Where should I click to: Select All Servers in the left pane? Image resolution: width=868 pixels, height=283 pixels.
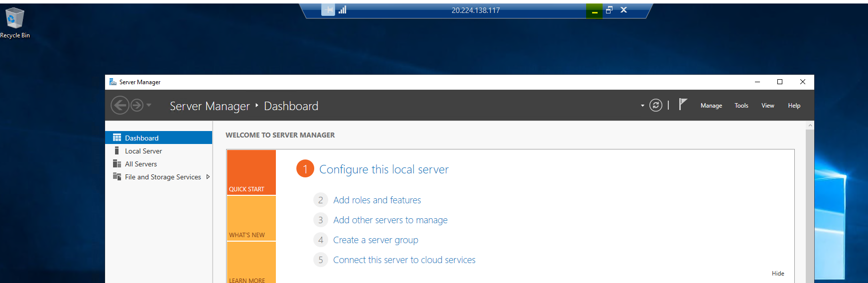pos(159,164)
